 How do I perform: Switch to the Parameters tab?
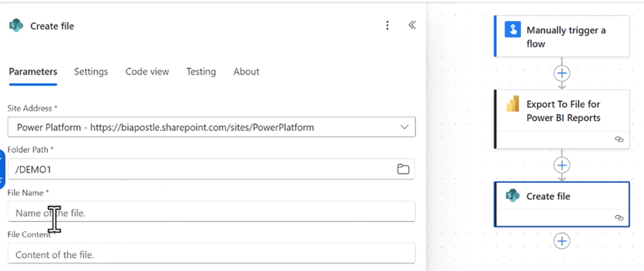33,72
